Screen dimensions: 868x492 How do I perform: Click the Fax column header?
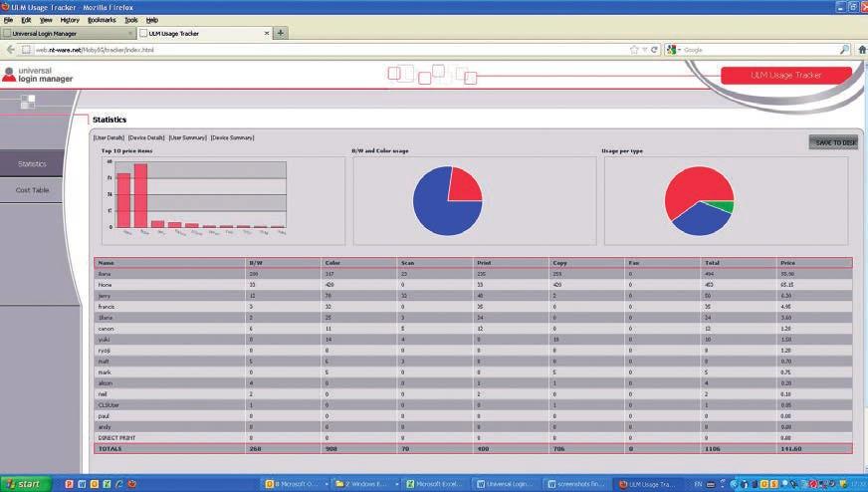tap(634, 263)
